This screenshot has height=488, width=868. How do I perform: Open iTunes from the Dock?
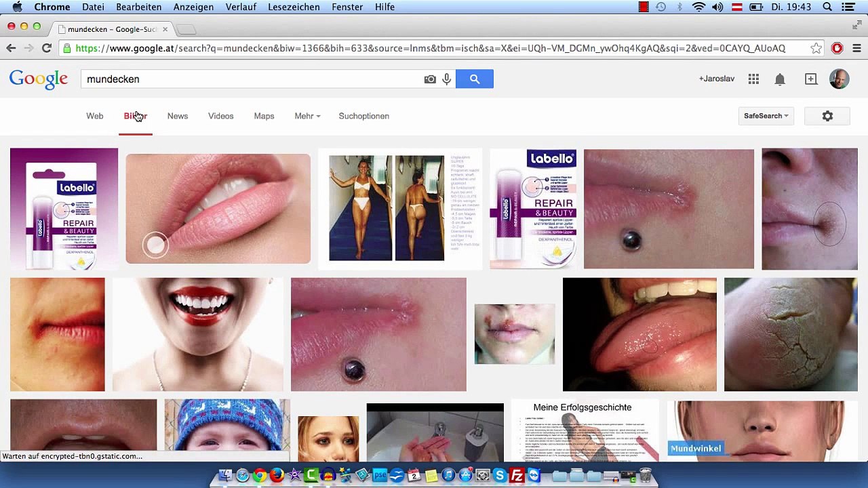(448, 475)
